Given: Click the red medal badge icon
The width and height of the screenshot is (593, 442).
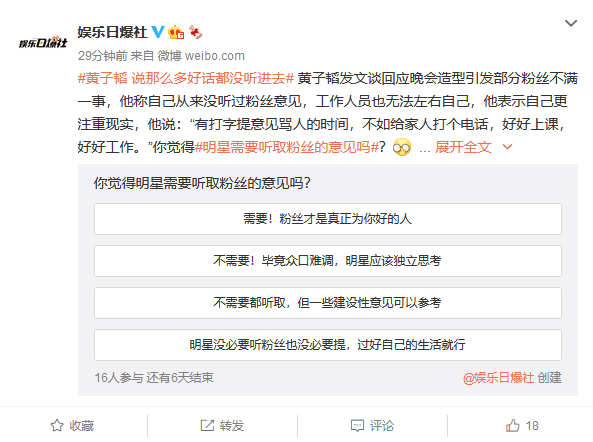Looking at the screenshot, I should (x=196, y=32).
